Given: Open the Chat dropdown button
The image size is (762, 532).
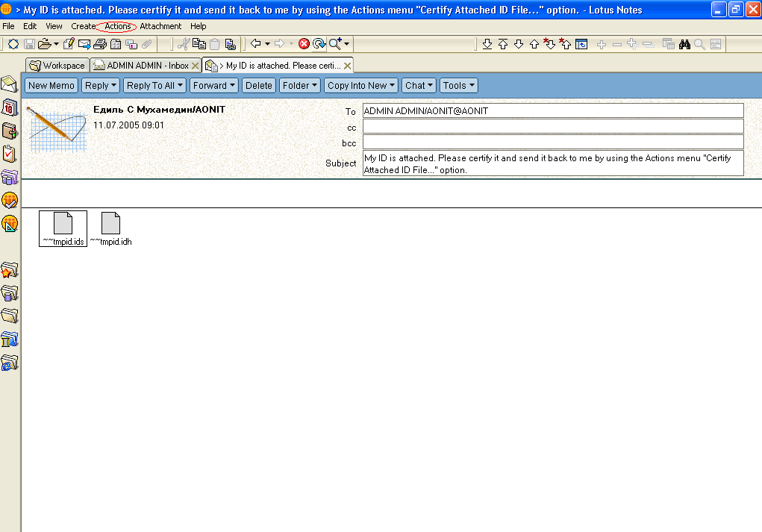Looking at the screenshot, I should click(x=419, y=86).
